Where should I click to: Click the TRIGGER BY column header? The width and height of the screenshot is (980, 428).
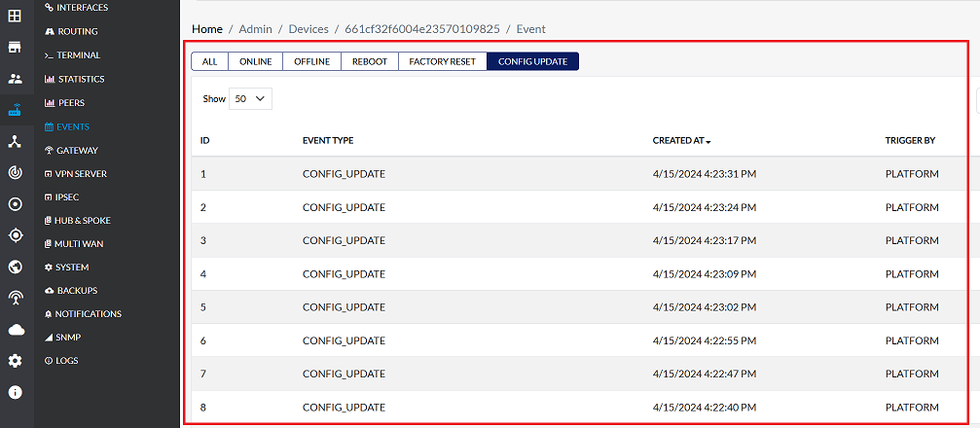click(910, 141)
